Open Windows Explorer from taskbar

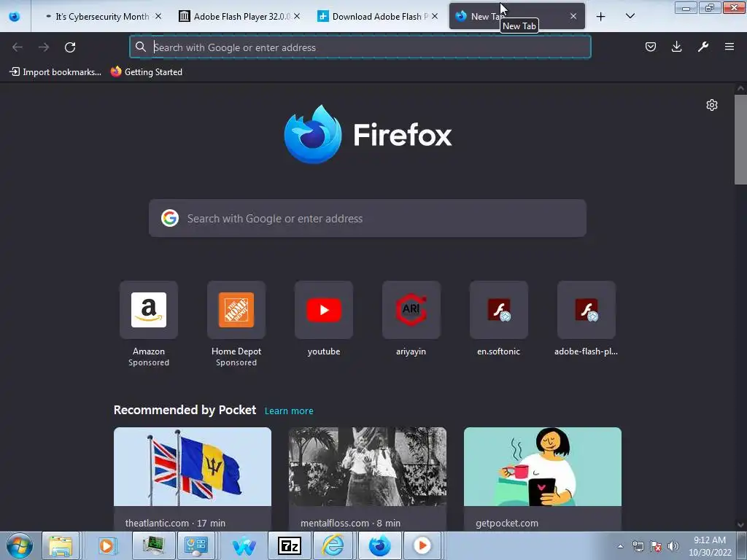[61, 545]
